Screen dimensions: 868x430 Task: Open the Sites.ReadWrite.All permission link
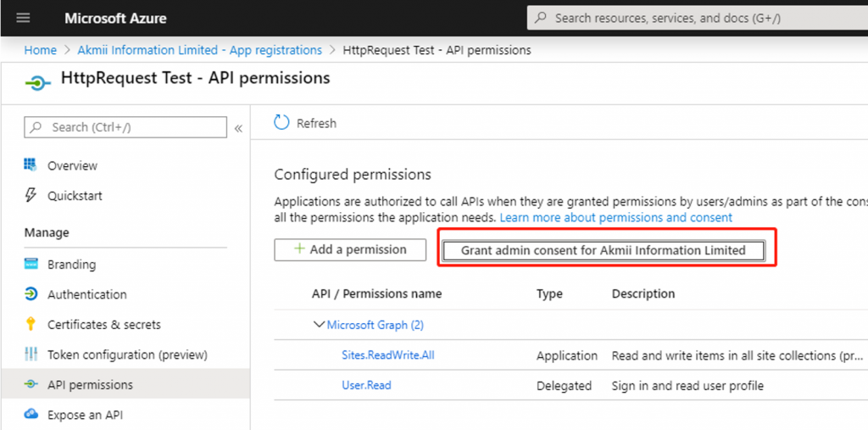(x=388, y=355)
